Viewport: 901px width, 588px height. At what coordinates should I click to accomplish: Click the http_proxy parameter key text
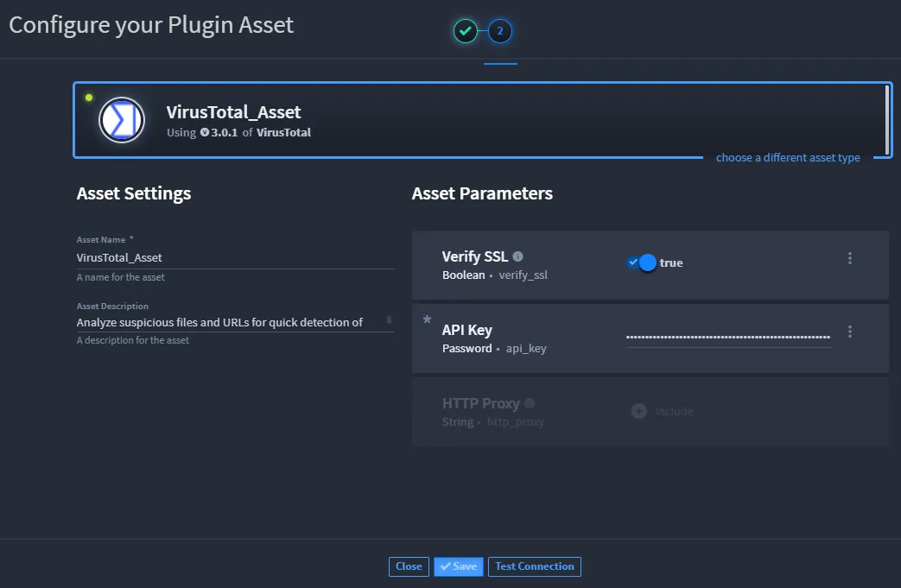(516, 422)
